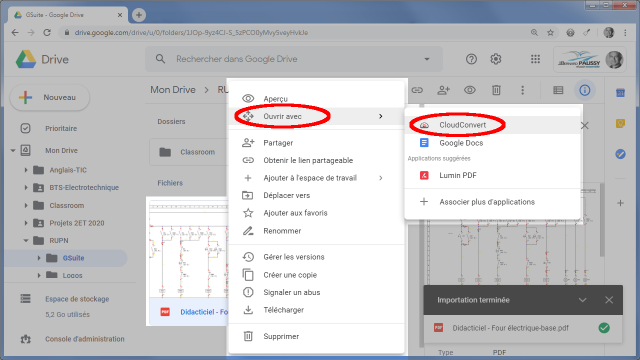The width and height of the screenshot is (640, 360).
Task: Open the more actions three-dot icon
Action: point(522,90)
